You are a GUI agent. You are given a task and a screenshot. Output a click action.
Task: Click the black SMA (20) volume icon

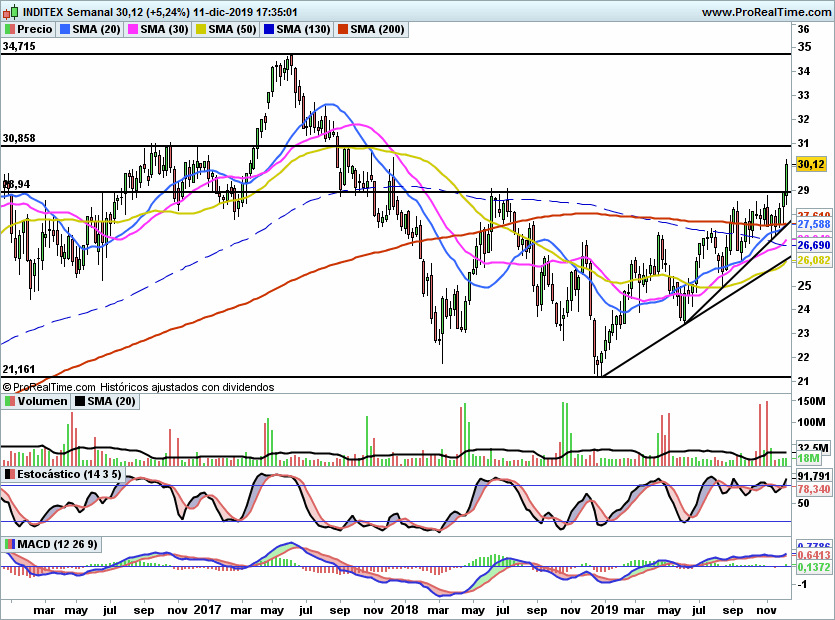pos(80,401)
